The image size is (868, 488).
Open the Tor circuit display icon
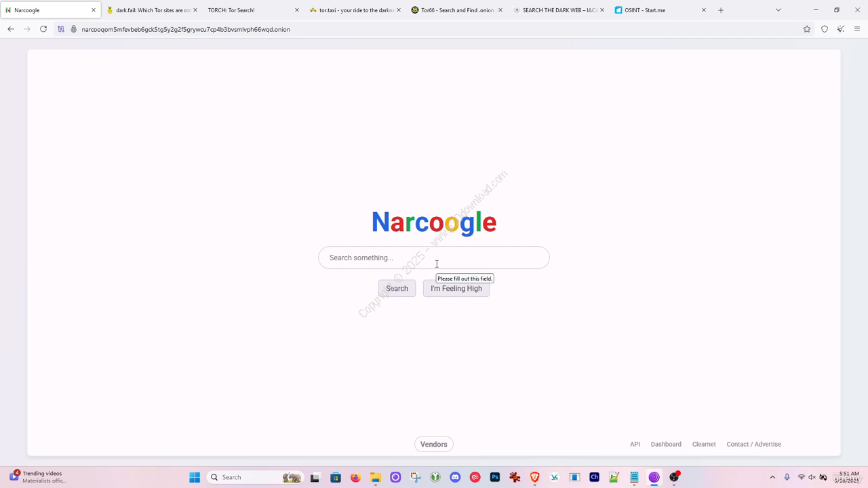[61, 29]
